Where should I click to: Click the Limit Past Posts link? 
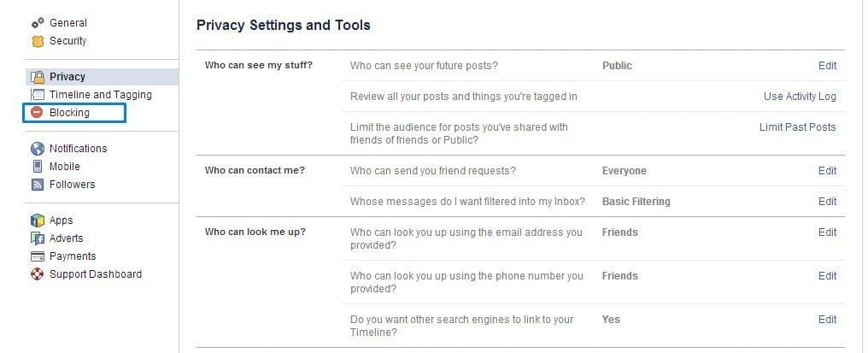click(x=797, y=127)
